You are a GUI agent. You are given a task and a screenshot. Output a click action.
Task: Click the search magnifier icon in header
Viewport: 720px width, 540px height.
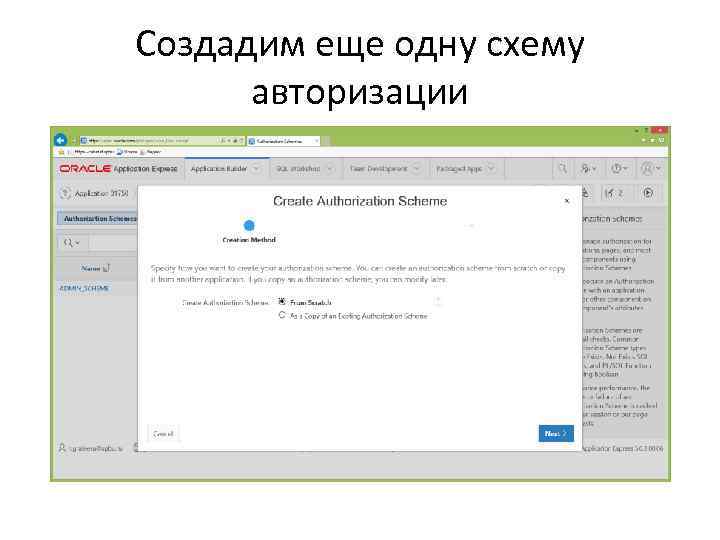click(562, 169)
